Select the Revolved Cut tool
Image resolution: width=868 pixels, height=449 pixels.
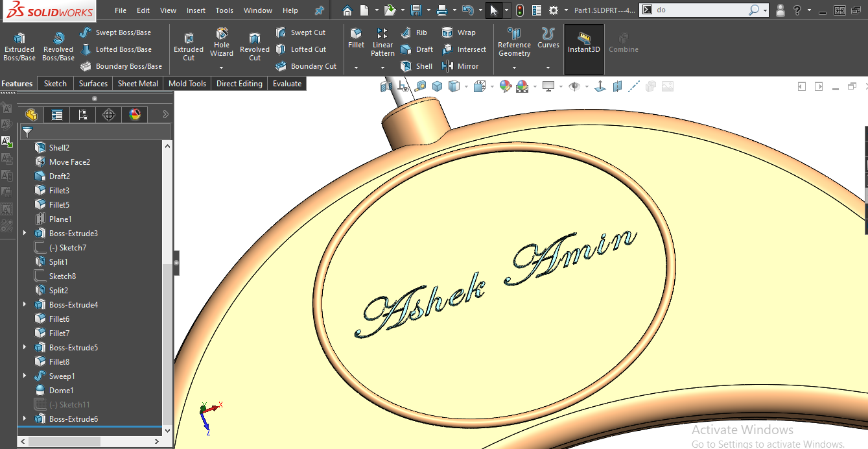[x=255, y=46]
